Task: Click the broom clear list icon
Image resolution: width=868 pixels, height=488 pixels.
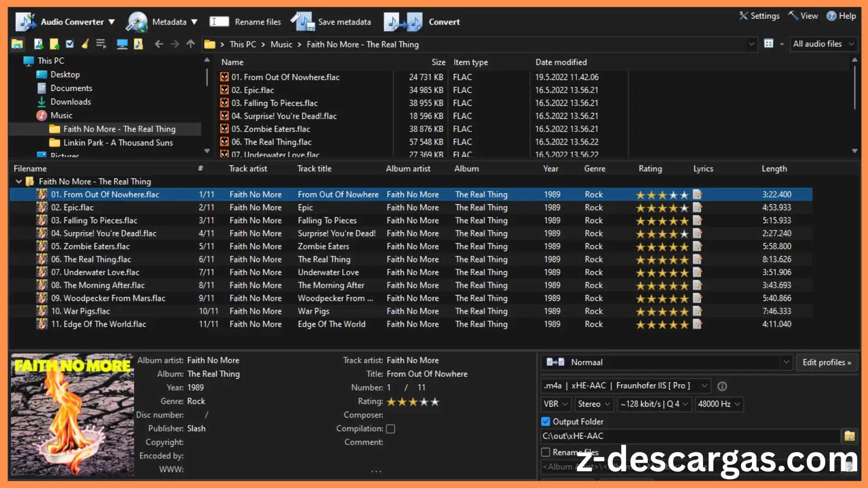Action: pyautogui.click(x=85, y=44)
